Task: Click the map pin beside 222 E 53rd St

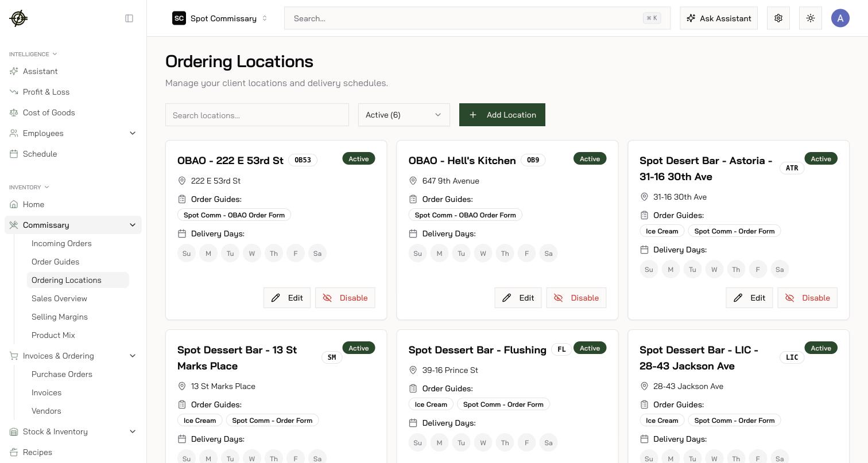Action: point(182,181)
